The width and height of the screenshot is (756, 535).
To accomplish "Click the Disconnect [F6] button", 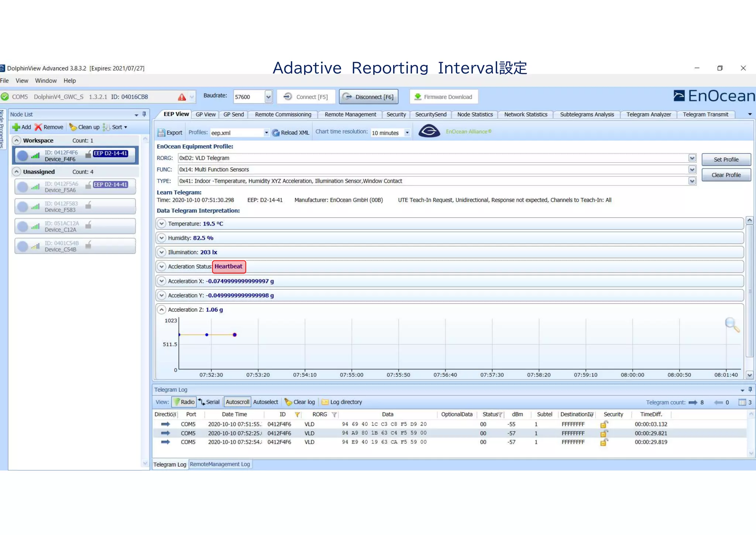I will [x=368, y=97].
